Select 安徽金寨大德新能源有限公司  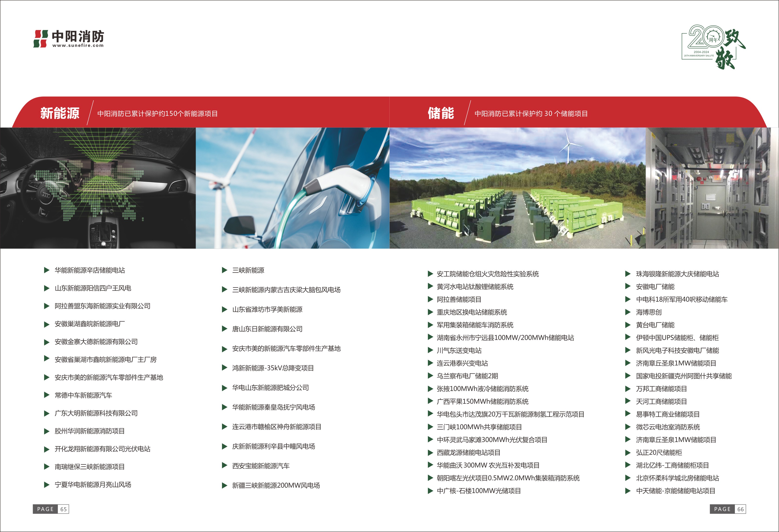(x=96, y=342)
